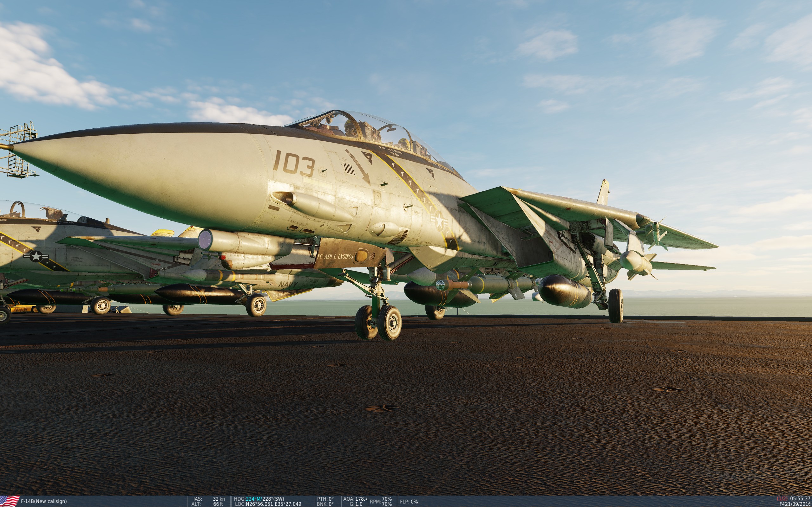Click the BNK 0° bank readout
Image resolution: width=812 pixels, height=507 pixels.
325,504
